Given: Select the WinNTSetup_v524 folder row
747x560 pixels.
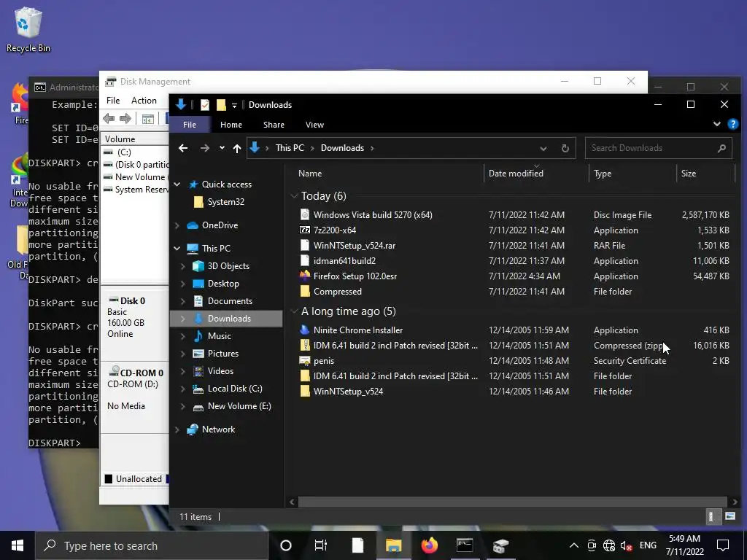Looking at the screenshot, I should coord(514,392).
